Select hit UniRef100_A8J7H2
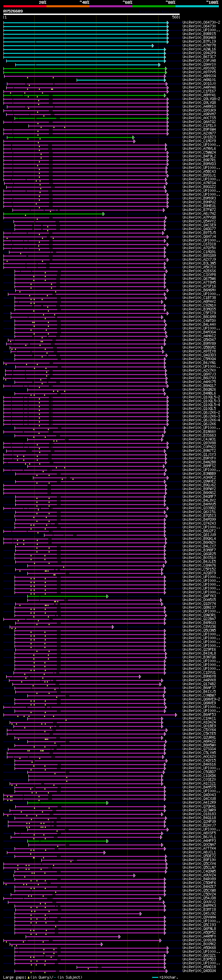 199,214
